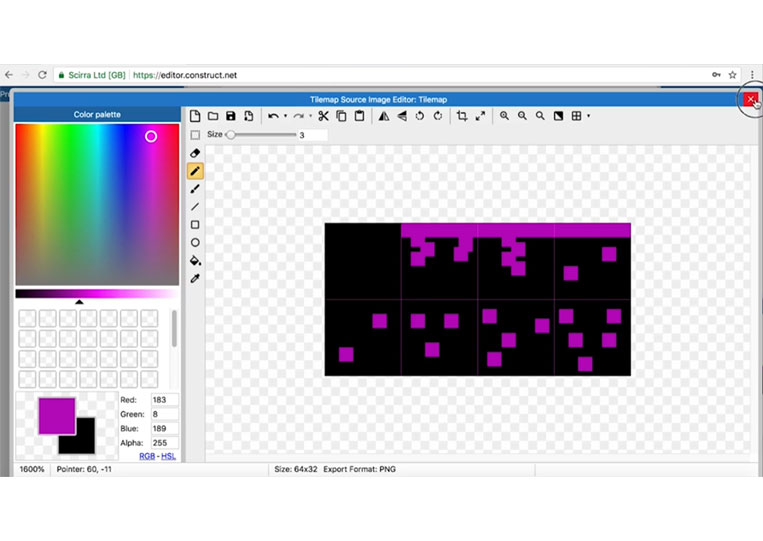Select the Line tool
Screen dimensions: 763x541
pyautogui.click(x=195, y=207)
